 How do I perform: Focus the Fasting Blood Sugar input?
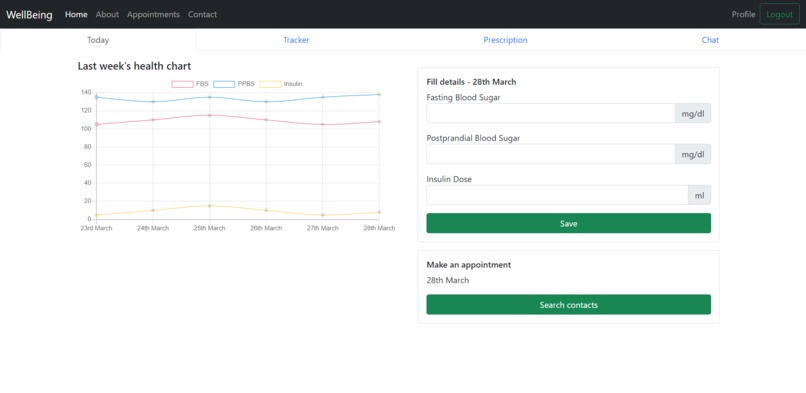[551, 113]
